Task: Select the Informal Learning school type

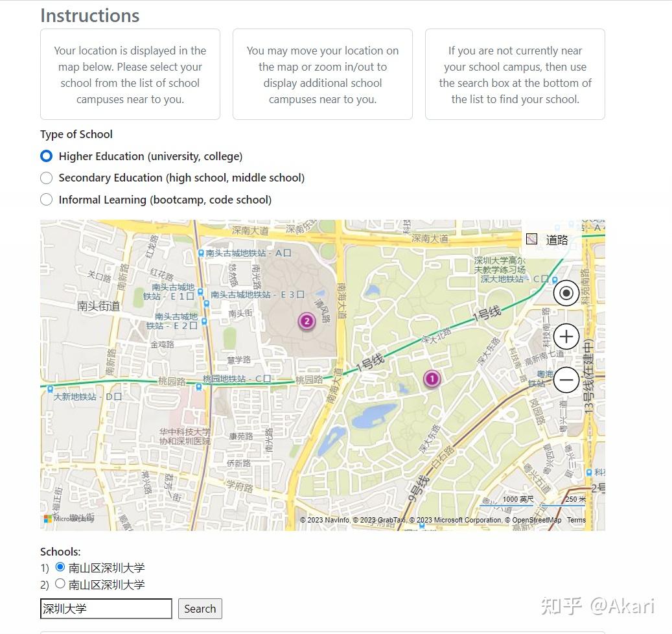Action: (x=46, y=199)
